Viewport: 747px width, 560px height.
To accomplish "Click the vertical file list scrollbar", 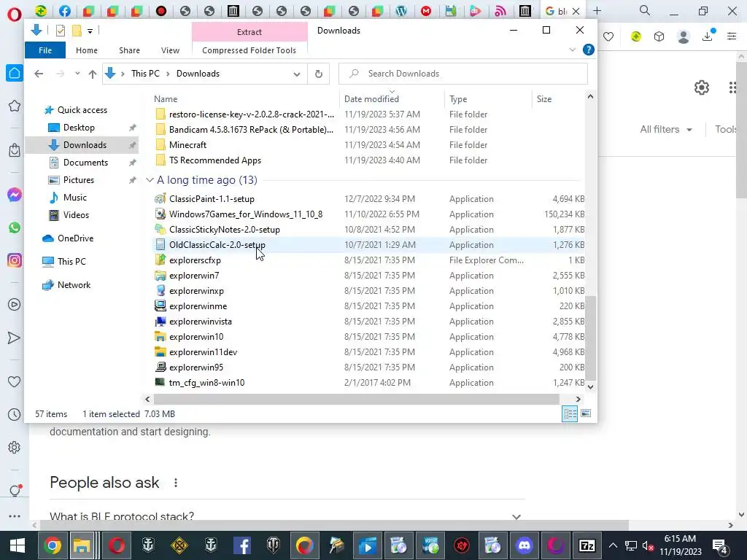I will click(590, 338).
